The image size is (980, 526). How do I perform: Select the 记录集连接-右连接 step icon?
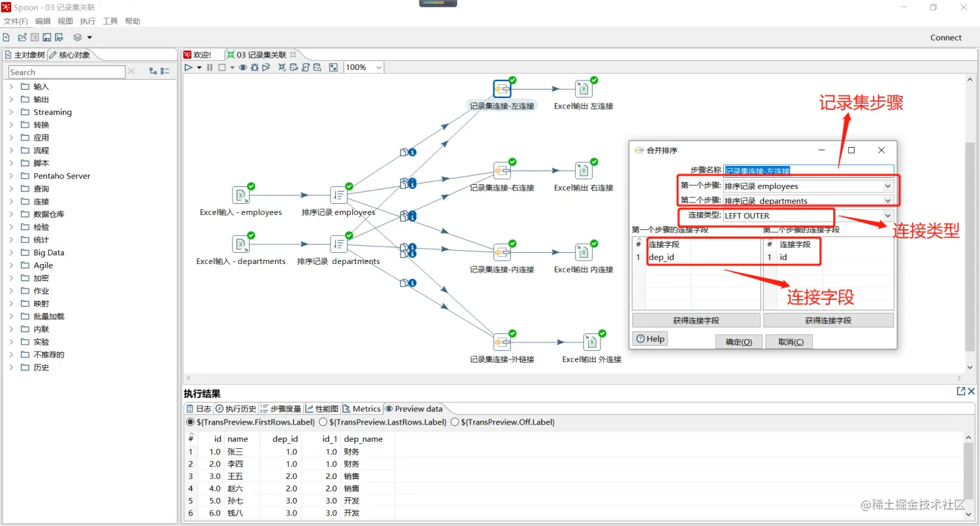[x=502, y=171]
